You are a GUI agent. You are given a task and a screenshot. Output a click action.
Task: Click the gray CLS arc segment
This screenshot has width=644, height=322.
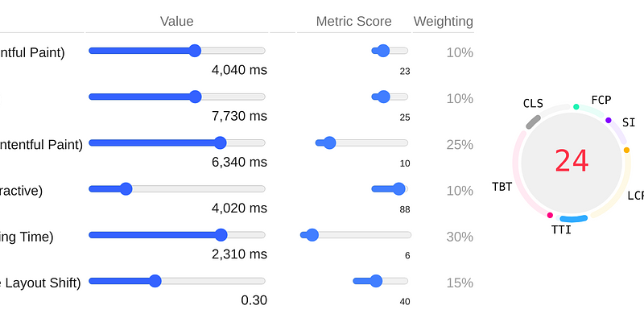point(533,122)
